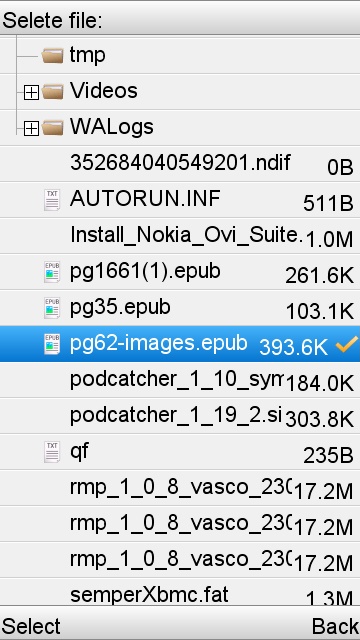Click the 235B file size value
This screenshot has width=360, height=640.
(x=328, y=456)
